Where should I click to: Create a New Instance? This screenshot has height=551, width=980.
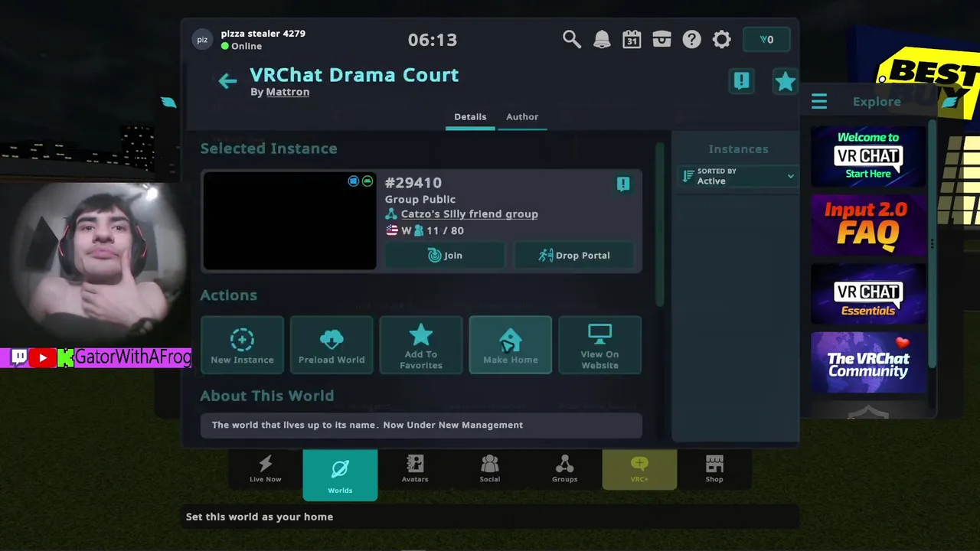[x=242, y=345]
